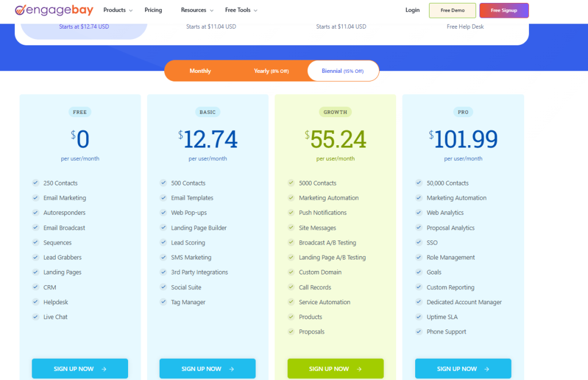Click the check icon beside 50,000 Contacts
This screenshot has height=380, width=588.
(x=419, y=183)
